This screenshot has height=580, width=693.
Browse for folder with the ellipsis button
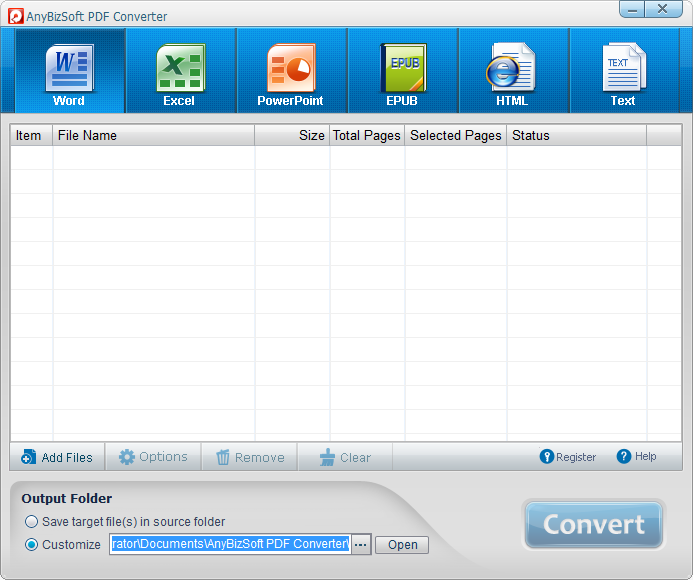point(361,545)
